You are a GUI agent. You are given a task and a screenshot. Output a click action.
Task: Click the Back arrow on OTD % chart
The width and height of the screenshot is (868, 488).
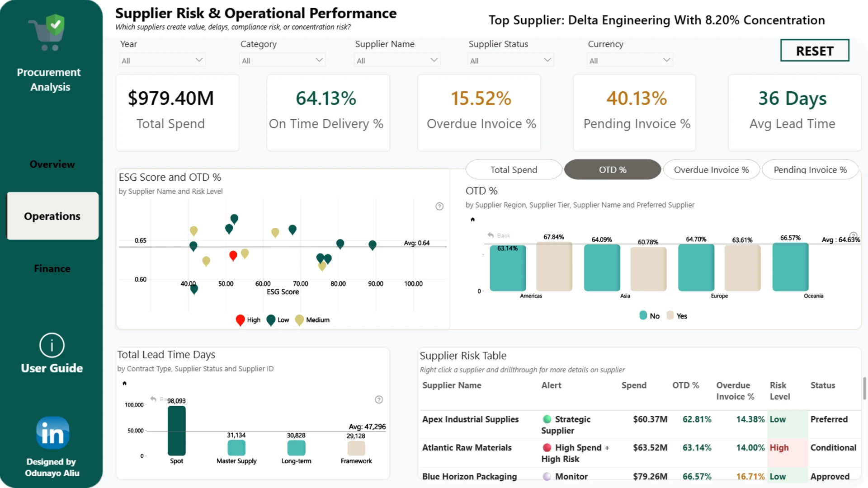pos(491,235)
